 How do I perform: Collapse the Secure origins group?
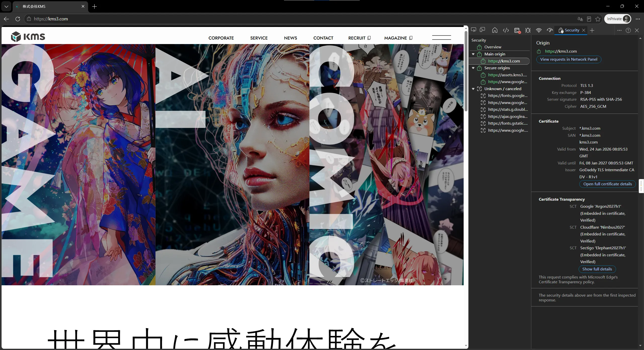473,68
